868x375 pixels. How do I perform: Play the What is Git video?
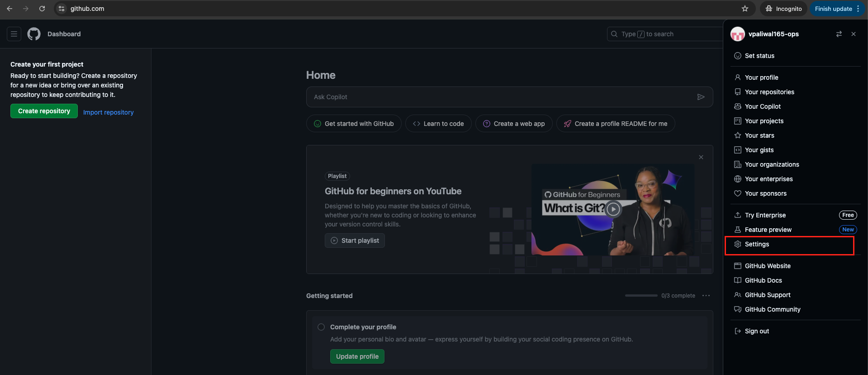click(613, 209)
